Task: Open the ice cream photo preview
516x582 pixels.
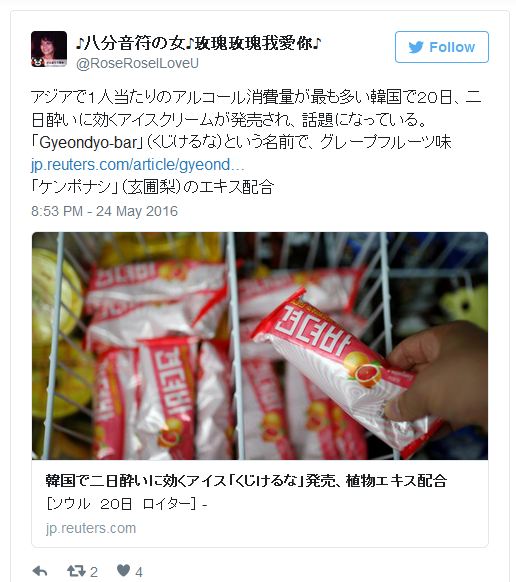Action: 260,346
